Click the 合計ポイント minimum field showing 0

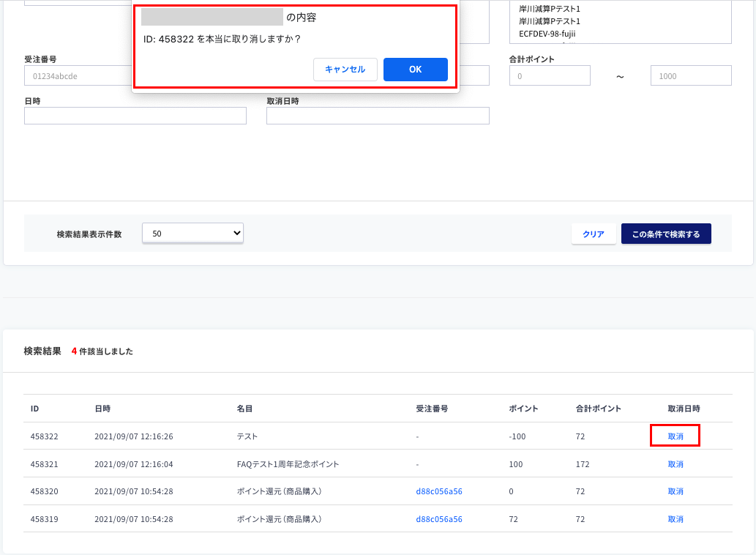549,75
